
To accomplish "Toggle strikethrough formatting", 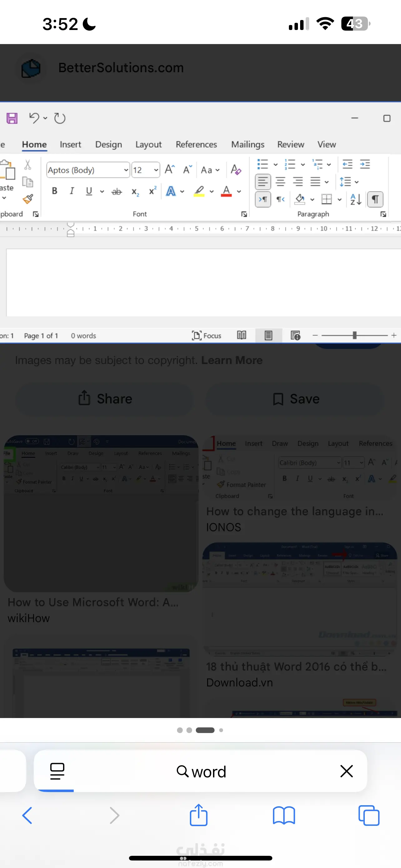I will (x=117, y=192).
